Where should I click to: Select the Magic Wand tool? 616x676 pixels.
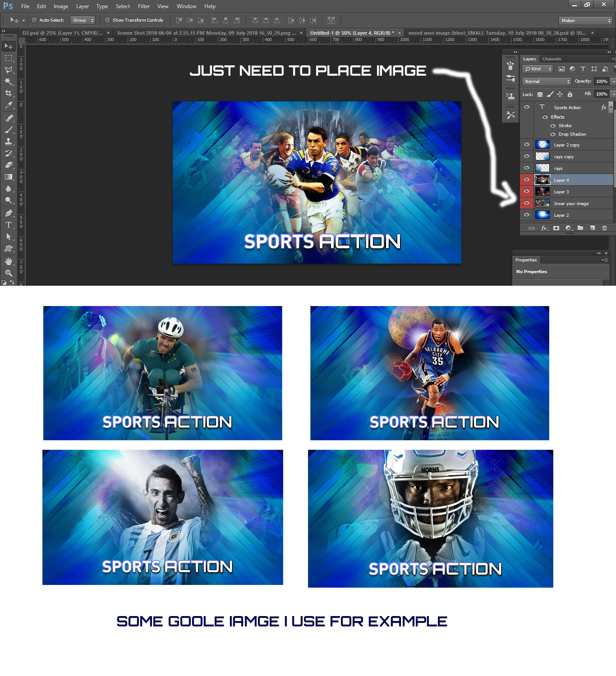tap(9, 82)
